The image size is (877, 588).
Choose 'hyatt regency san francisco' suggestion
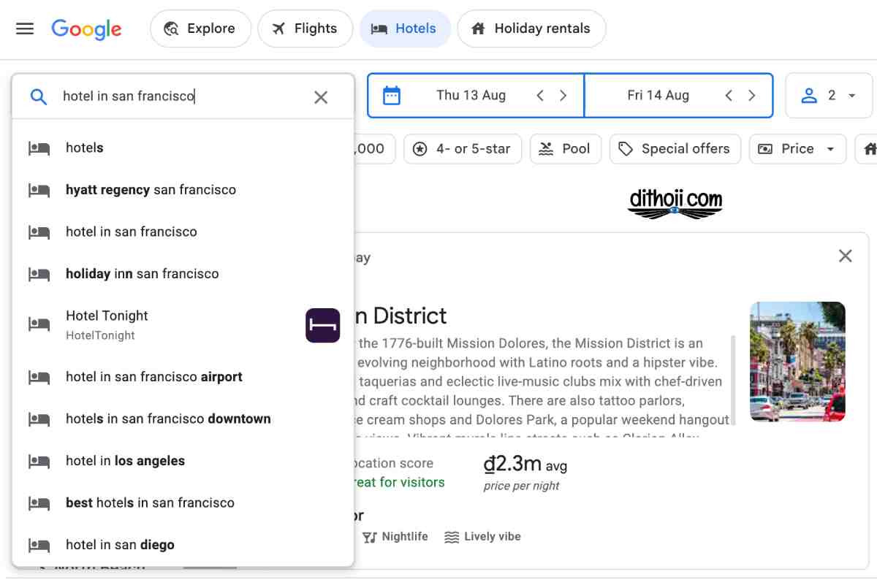[x=183, y=190]
